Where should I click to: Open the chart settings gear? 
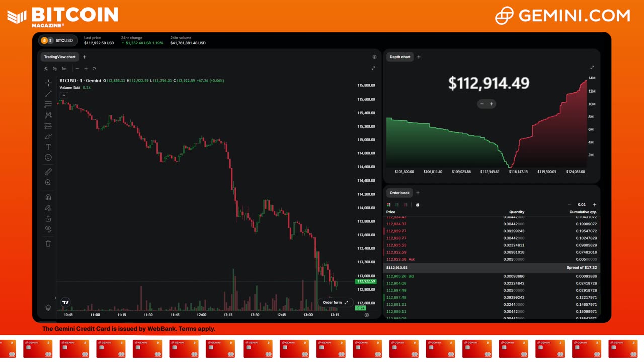click(374, 57)
